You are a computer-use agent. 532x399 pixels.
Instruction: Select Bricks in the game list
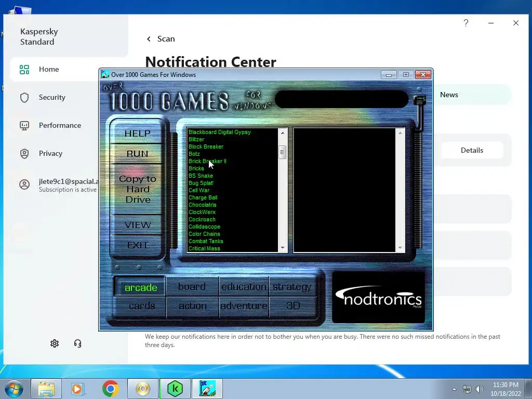196,169
